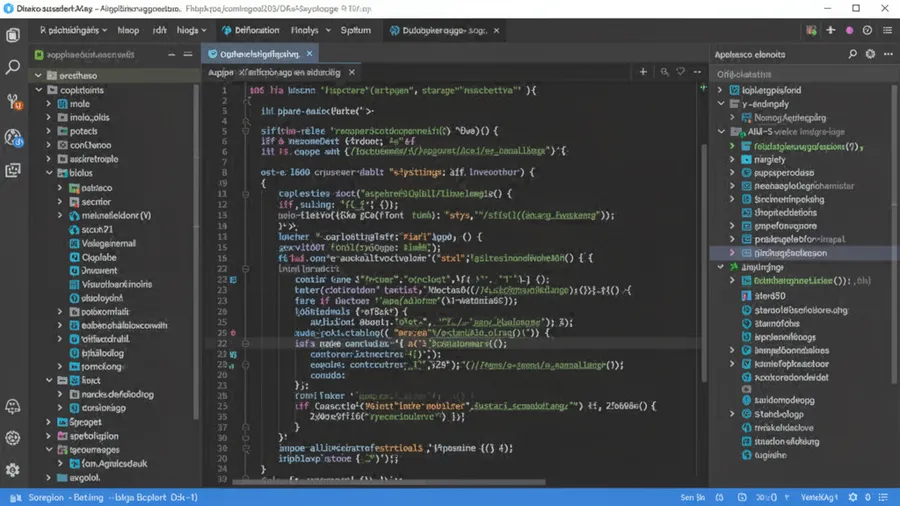Click the magnifier icon in the editor toolbar
The image size is (900, 506).
coord(664,72)
